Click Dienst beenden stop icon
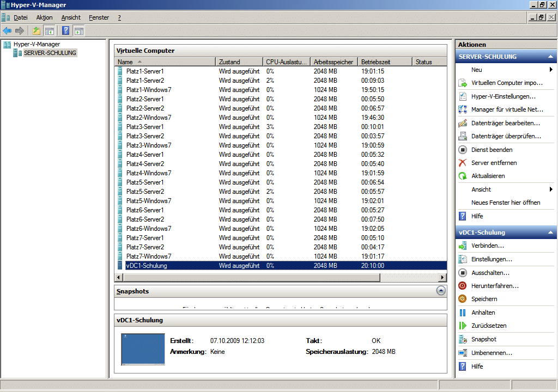This screenshot has width=558, height=392. 462,150
